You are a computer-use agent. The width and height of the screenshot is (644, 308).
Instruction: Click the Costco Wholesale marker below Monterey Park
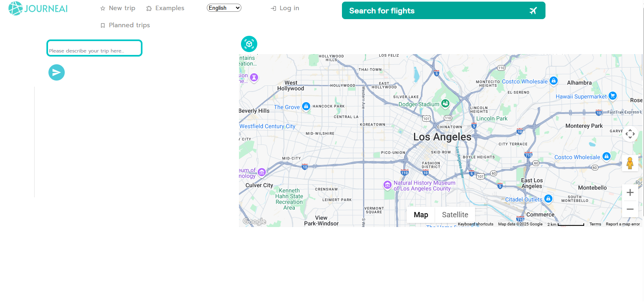607,156
